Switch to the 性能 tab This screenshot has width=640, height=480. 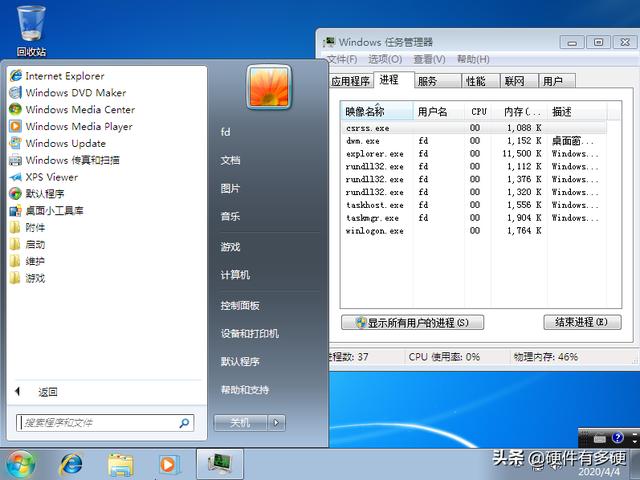click(480, 81)
